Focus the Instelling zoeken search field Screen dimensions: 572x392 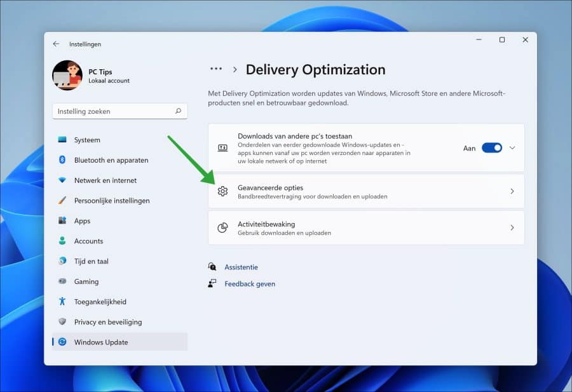[119, 111]
